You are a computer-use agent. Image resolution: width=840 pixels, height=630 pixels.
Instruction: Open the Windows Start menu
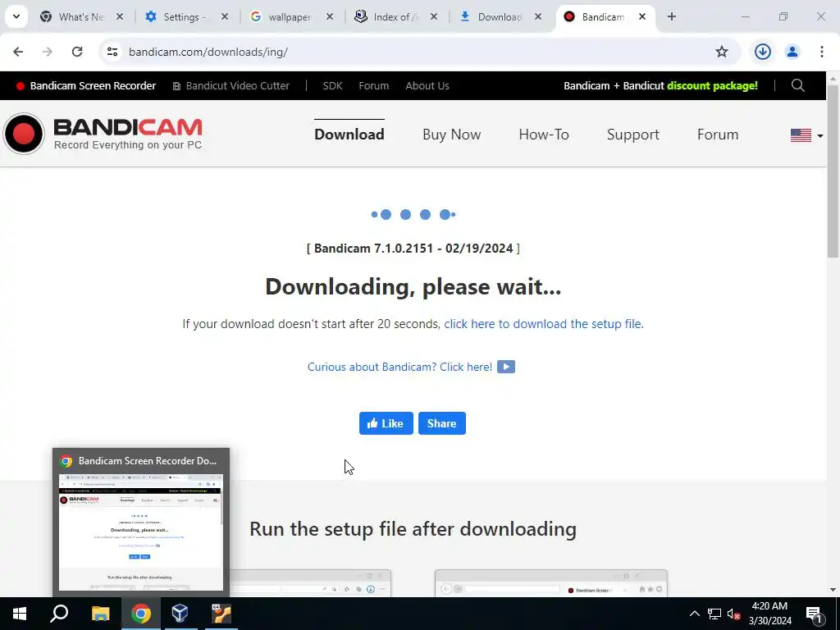[20, 614]
